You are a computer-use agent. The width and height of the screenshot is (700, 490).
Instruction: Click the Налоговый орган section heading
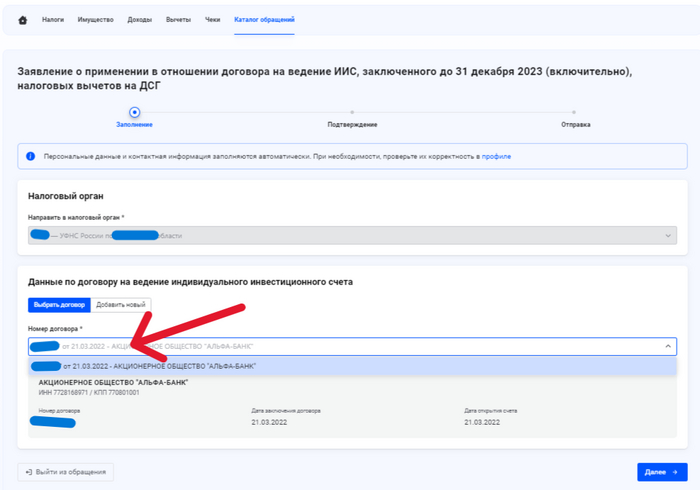click(x=66, y=196)
